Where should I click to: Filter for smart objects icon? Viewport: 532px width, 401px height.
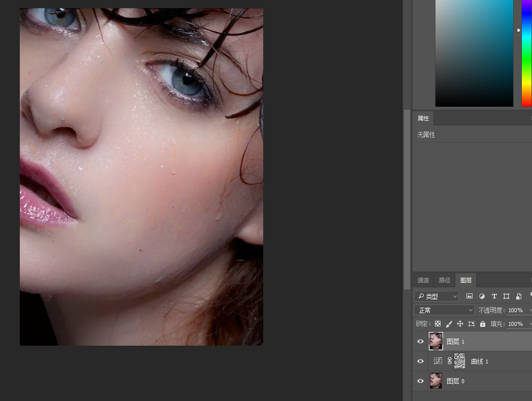pyautogui.click(x=519, y=296)
